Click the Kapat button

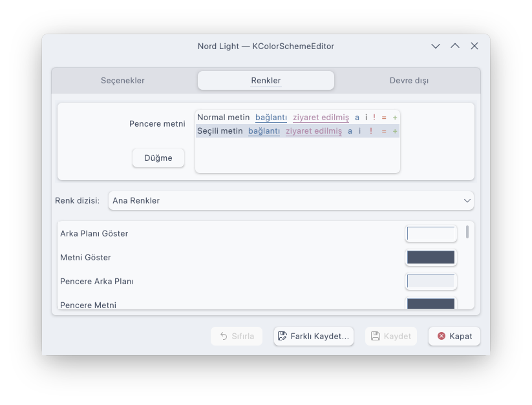454,336
